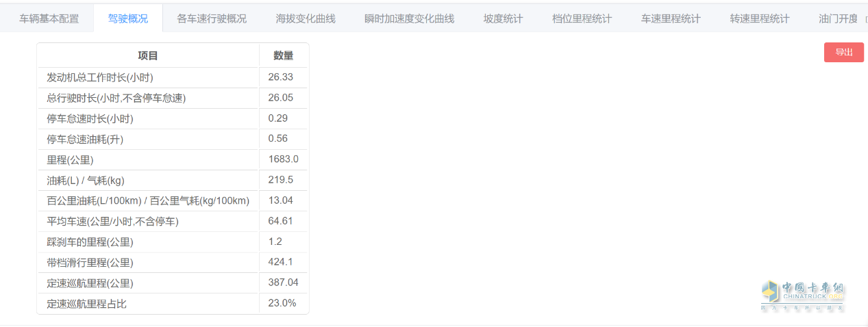The width and height of the screenshot is (868, 327).
Task: Switch to the 瞬时加速度变化曲线 tab
Action: [x=409, y=18]
